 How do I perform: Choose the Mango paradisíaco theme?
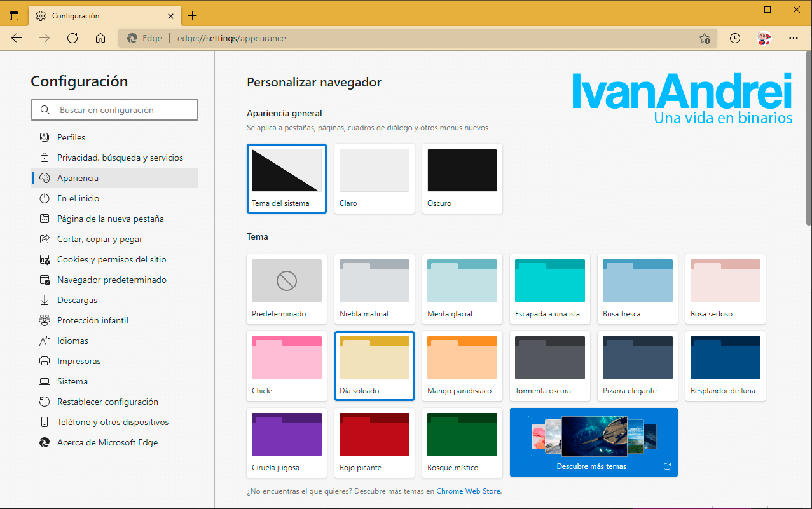point(462,366)
